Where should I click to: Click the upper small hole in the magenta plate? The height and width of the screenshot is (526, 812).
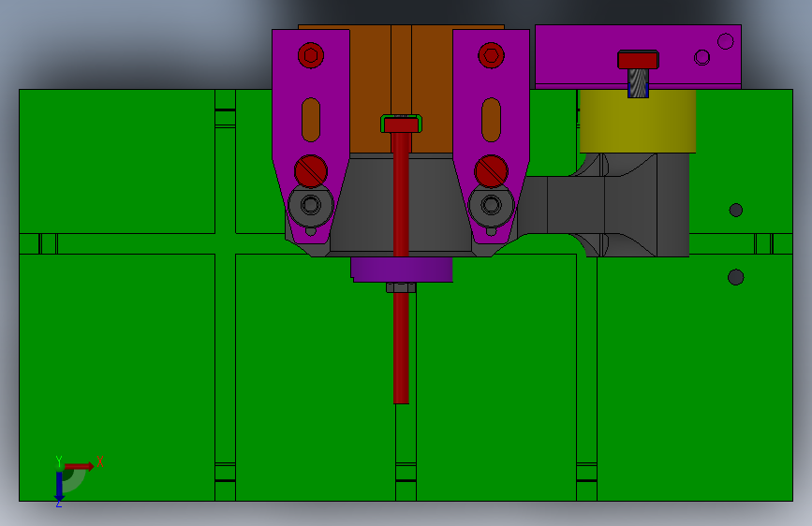click(726, 41)
